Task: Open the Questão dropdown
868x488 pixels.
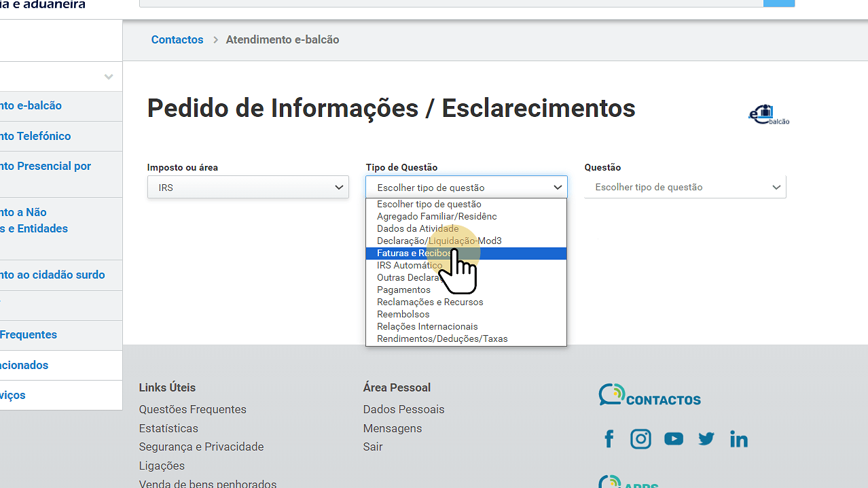Action: (685, 188)
